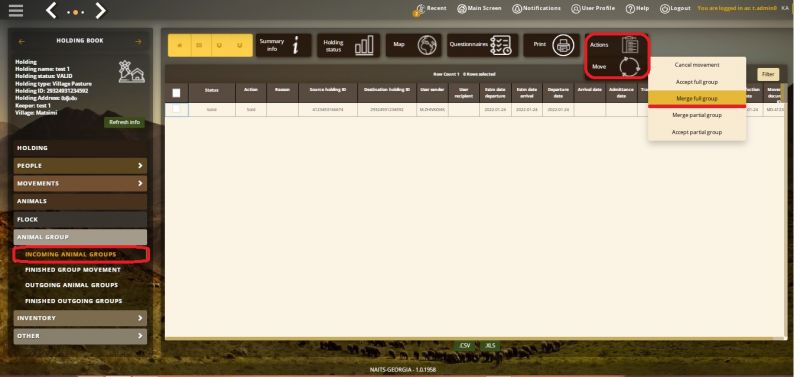Click the fourth yellow toolbar segment

240,45
